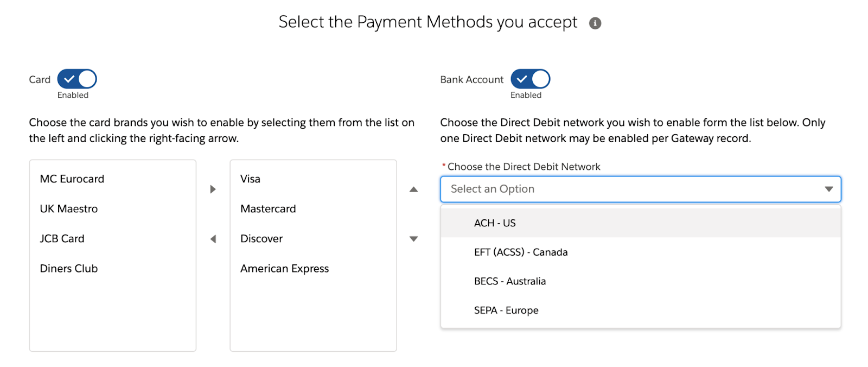Select EFT (ACSS) - Canada option
Viewport: 868px width, 367px height.
520,252
